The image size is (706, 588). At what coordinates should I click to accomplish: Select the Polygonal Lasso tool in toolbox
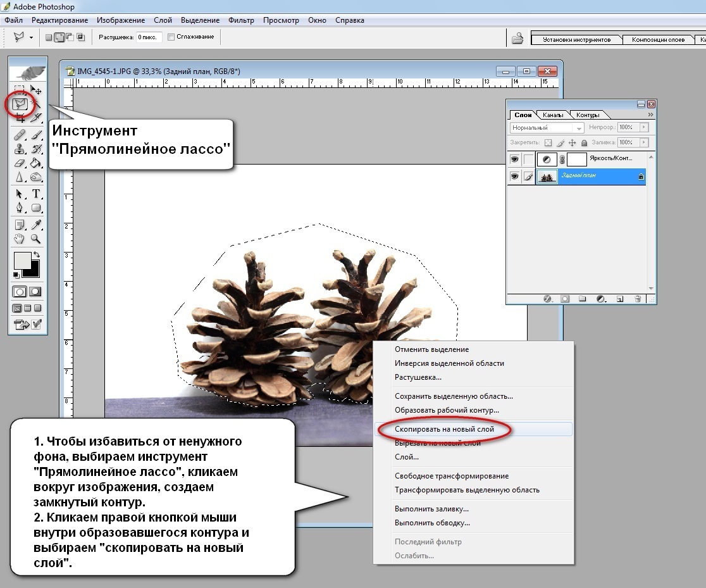[x=20, y=104]
